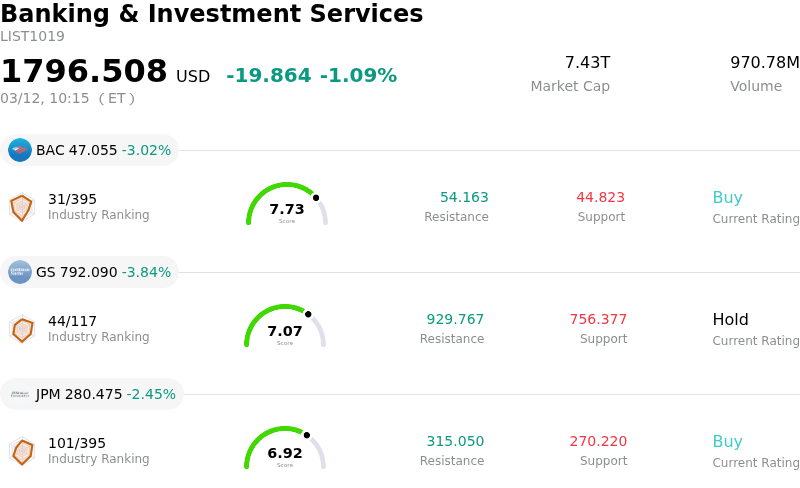Click BAC resistance value 54.163
Screen dimensions: 800x488
(x=464, y=198)
